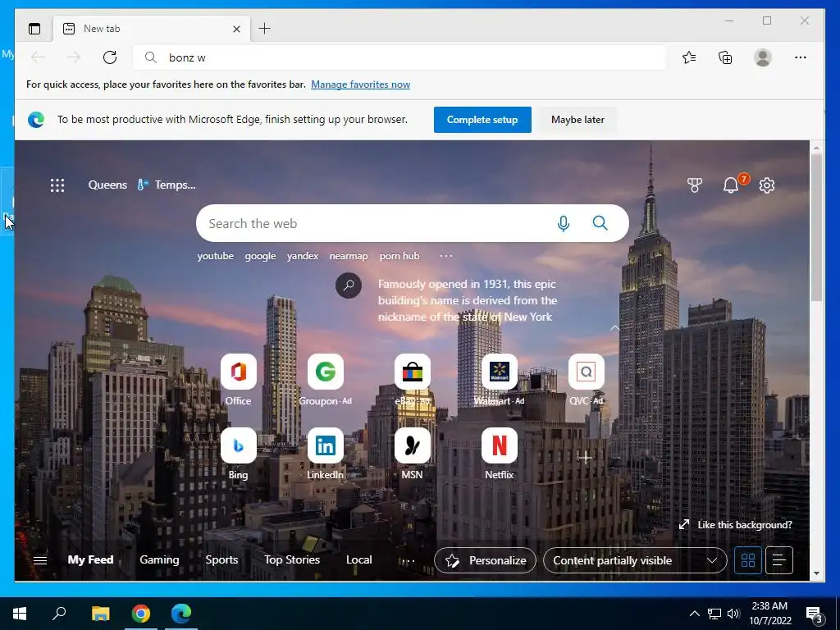Select the Local feed tab
The height and width of the screenshot is (630, 840).
(x=359, y=559)
